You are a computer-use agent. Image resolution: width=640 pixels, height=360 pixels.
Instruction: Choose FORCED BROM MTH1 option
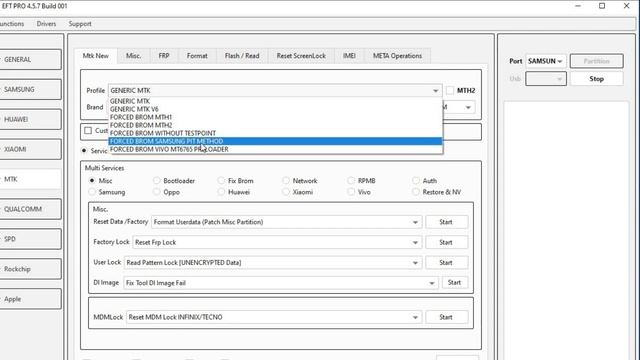[276, 117]
